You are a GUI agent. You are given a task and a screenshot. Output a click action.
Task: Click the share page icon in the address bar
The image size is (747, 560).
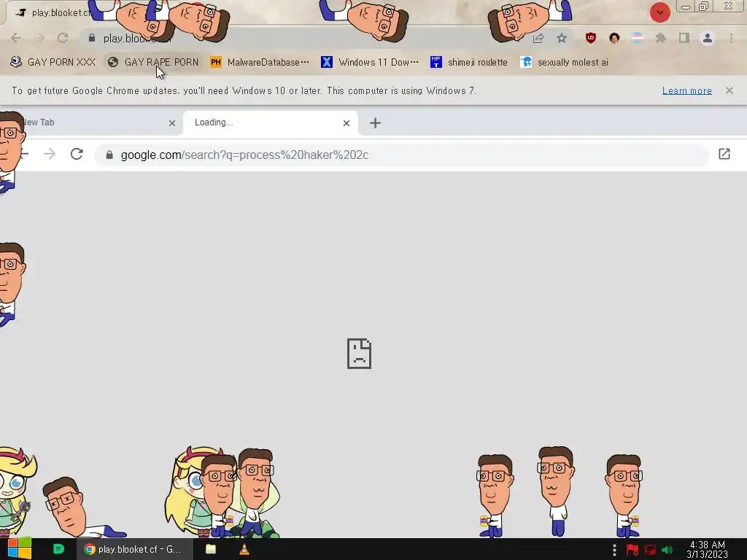tap(538, 38)
